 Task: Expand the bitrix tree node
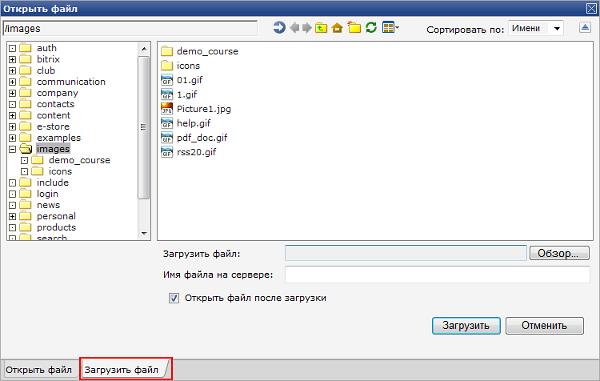coord(12,60)
